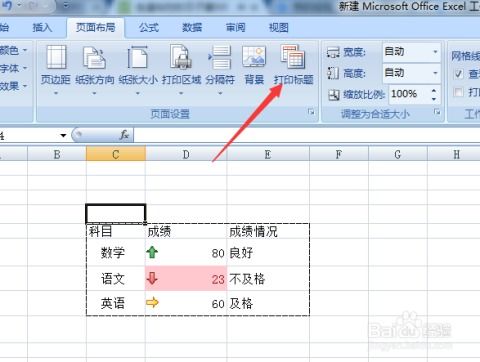The width and height of the screenshot is (480, 362).
Task: Click the 缩放比例 scale icon
Action: [x=334, y=95]
